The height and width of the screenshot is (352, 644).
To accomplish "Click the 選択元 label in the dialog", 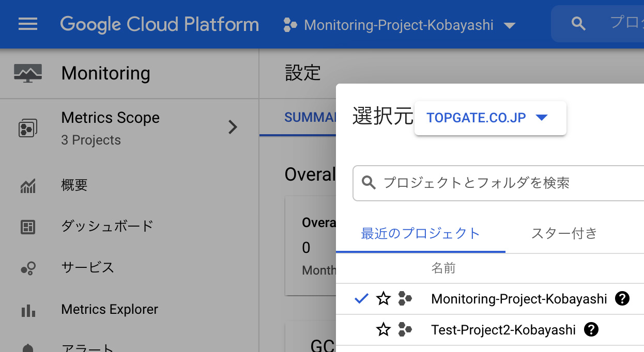I will 383,117.
